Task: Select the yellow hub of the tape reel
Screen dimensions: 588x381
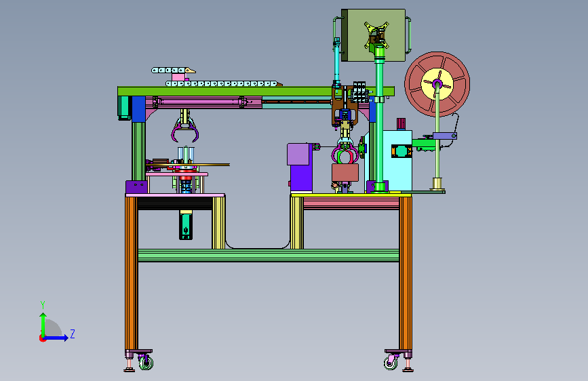Action: [x=437, y=84]
